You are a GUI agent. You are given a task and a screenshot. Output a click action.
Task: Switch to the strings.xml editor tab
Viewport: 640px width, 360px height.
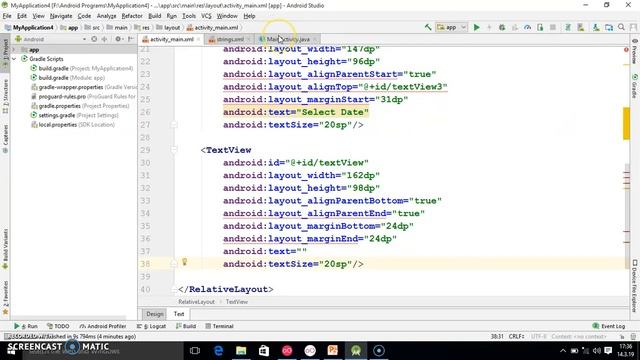pyautogui.click(x=229, y=39)
